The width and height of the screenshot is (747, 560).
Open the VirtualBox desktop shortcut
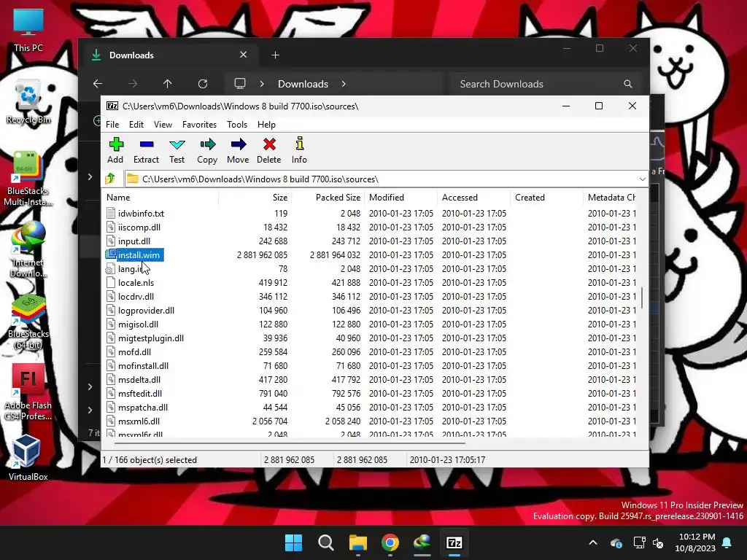coord(28,458)
